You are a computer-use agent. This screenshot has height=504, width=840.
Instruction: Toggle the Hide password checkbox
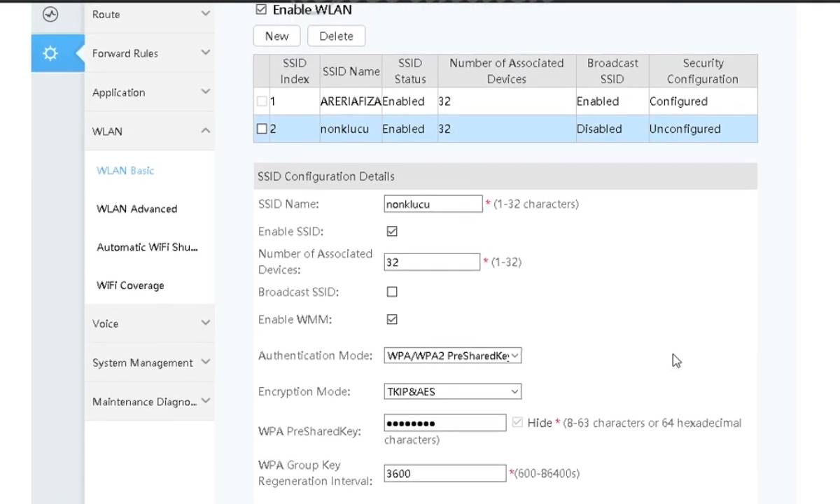(x=517, y=422)
